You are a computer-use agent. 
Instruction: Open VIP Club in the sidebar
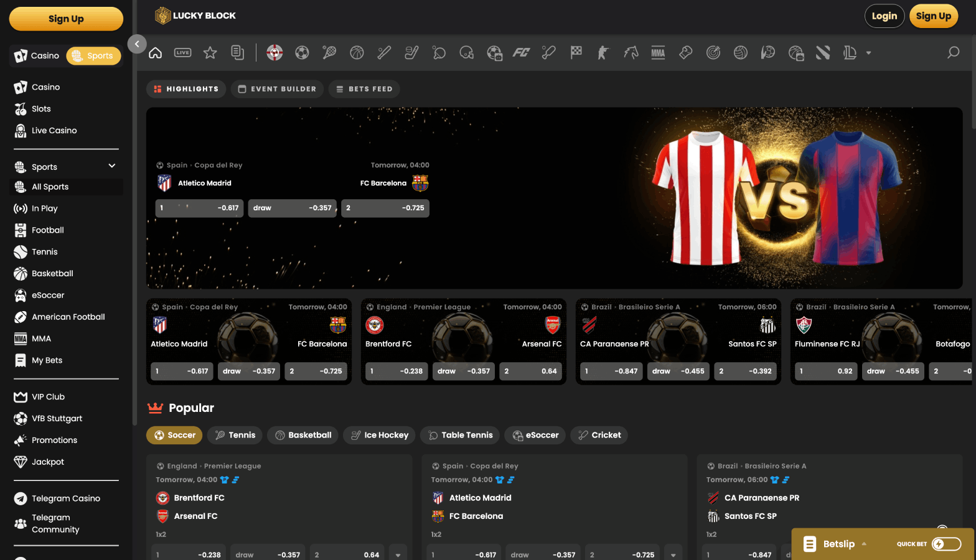(x=48, y=397)
